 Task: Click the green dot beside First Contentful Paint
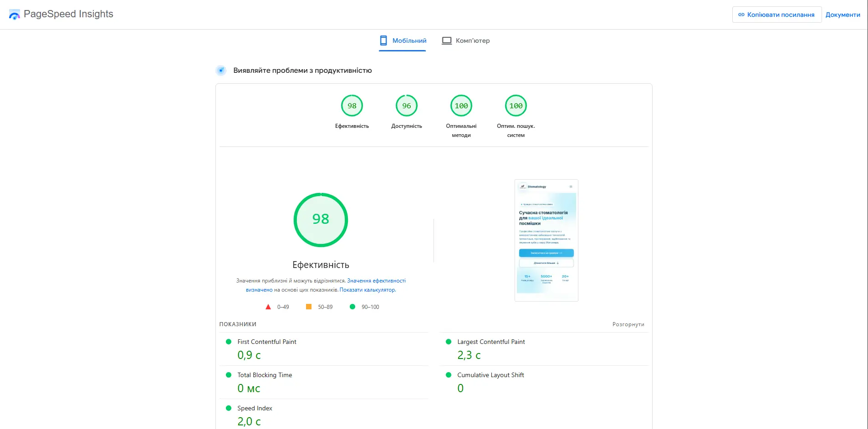[229, 341]
